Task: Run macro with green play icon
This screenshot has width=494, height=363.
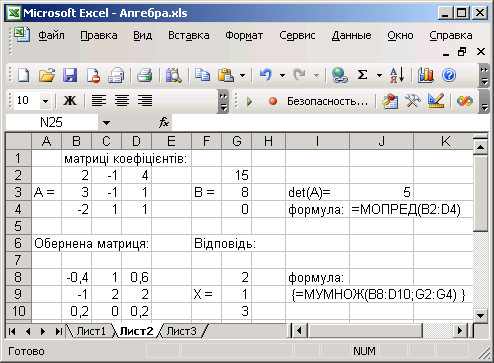Action: [x=249, y=101]
